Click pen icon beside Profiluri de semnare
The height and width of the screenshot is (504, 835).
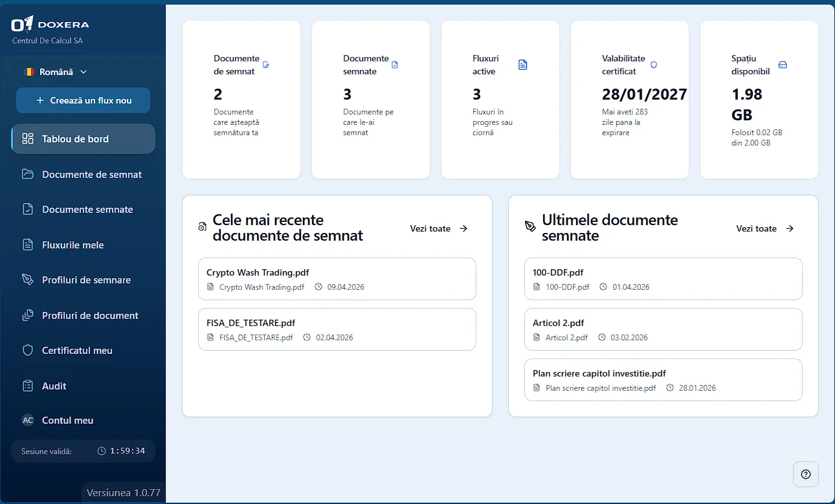[x=28, y=280]
